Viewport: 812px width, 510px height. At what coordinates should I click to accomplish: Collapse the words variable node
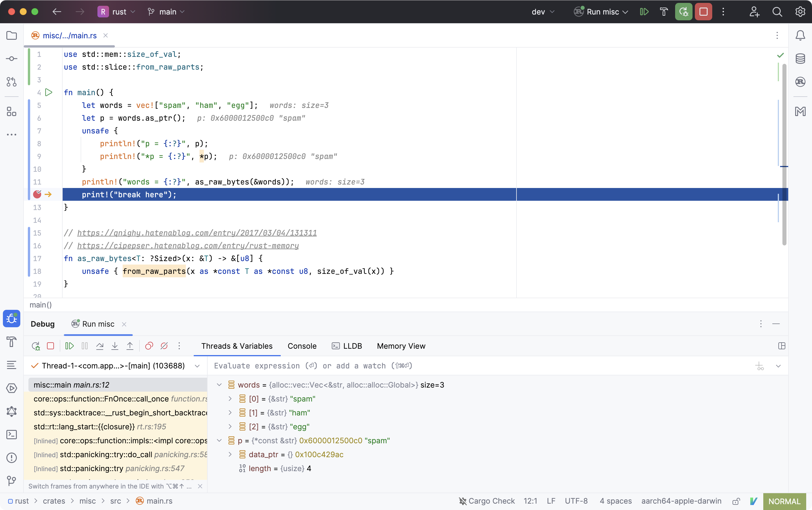click(x=219, y=385)
